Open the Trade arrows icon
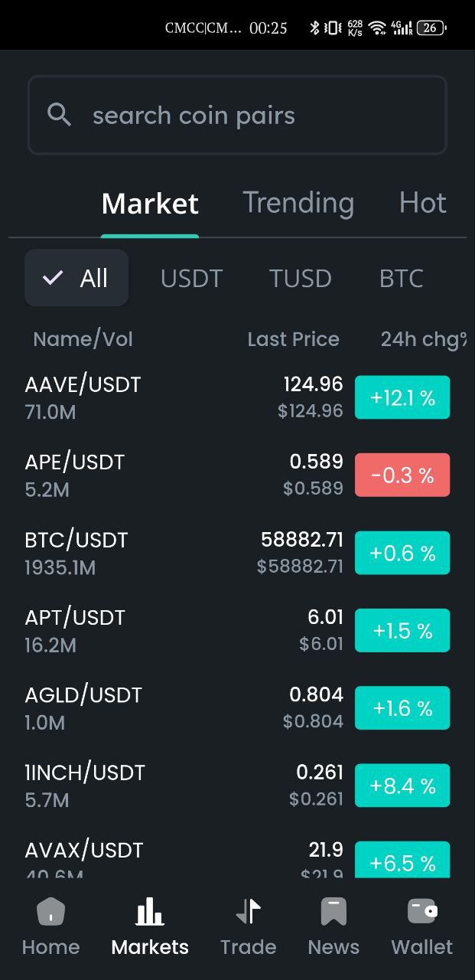475x980 pixels. pyautogui.click(x=249, y=912)
